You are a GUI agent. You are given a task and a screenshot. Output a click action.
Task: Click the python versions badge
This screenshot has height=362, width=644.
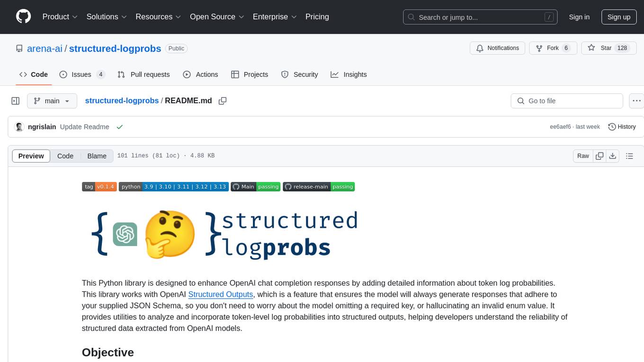(174, 187)
